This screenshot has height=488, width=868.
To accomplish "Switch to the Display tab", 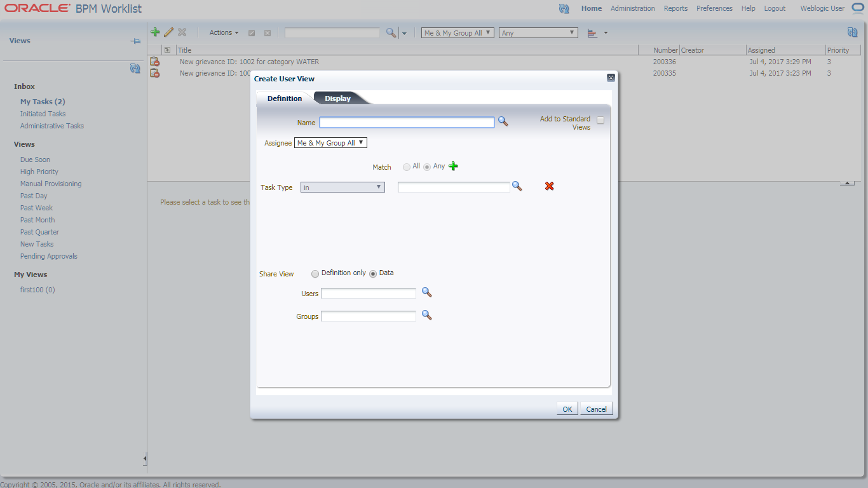I will coord(337,98).
